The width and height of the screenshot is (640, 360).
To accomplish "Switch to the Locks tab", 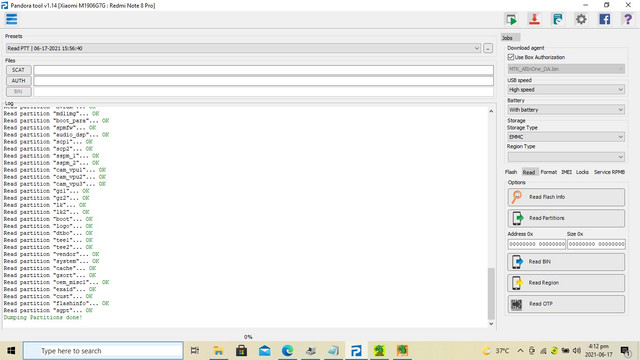I will tap(582, 172).
